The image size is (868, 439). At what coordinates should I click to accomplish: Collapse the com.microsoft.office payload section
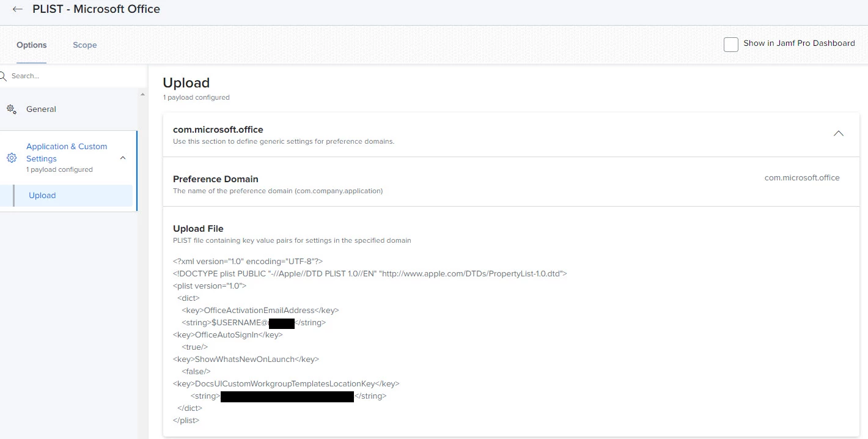click(x=839, y=133)
